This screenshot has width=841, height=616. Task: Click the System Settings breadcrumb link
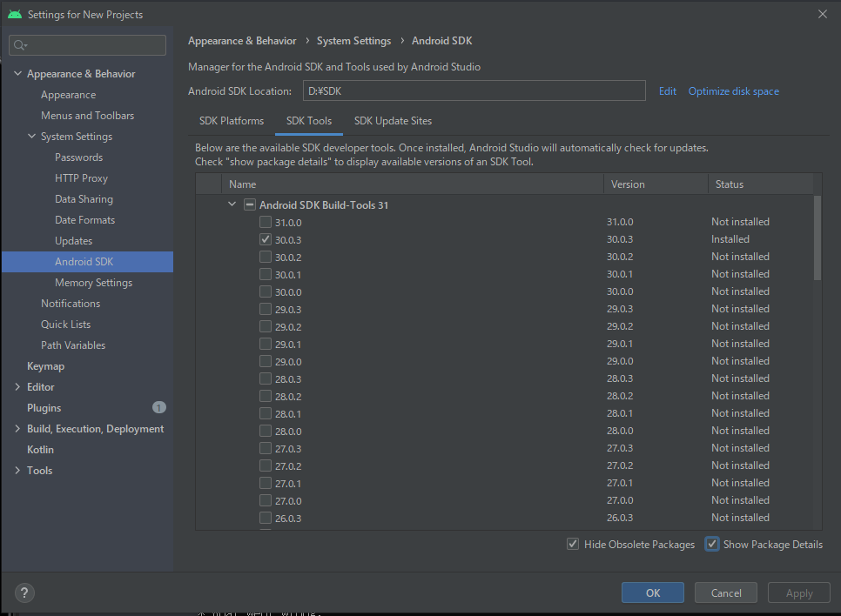pyautogui.click(x=354, y=41)
